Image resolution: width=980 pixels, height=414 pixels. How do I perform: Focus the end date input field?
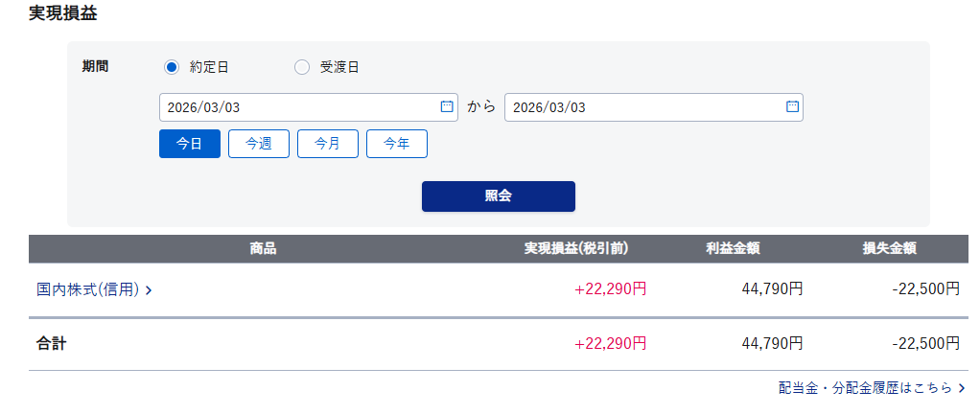642,107
